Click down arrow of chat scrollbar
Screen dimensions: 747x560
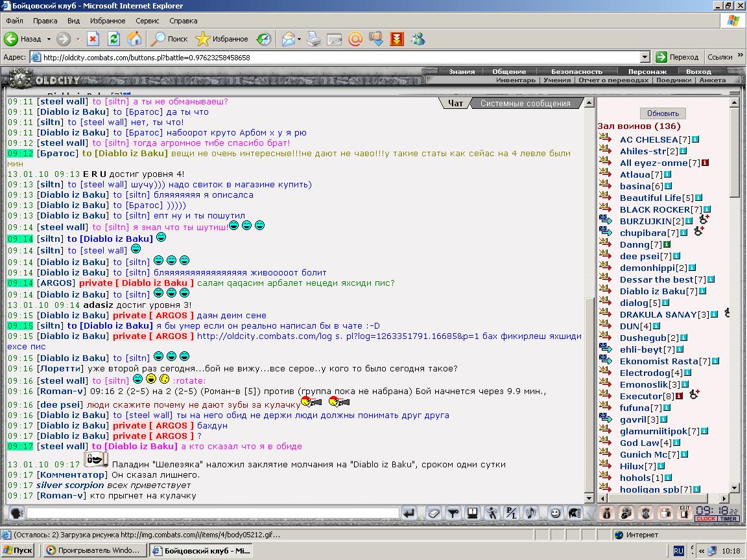[x=589, y=498]
